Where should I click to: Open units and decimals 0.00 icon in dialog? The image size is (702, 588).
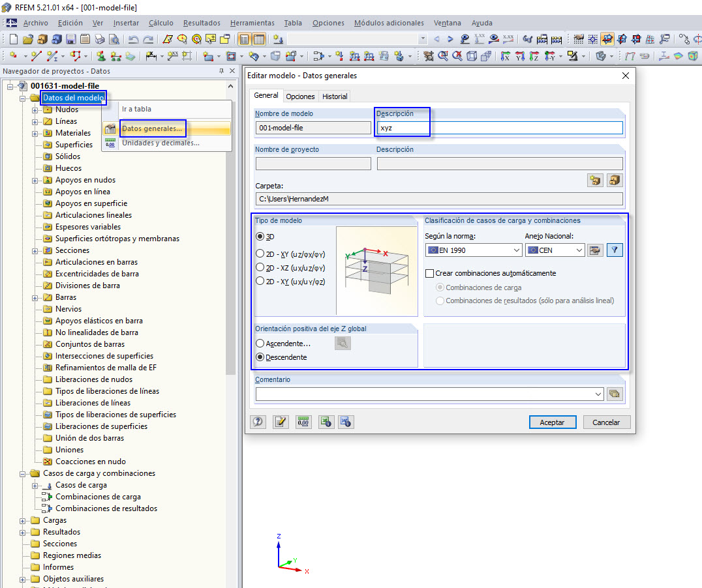coord(303,422)
